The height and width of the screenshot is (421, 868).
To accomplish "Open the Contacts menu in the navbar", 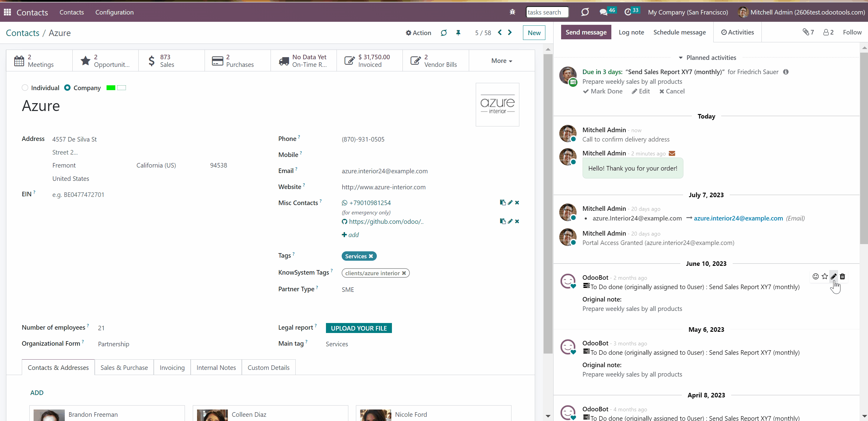I will (x=72, y=12).
